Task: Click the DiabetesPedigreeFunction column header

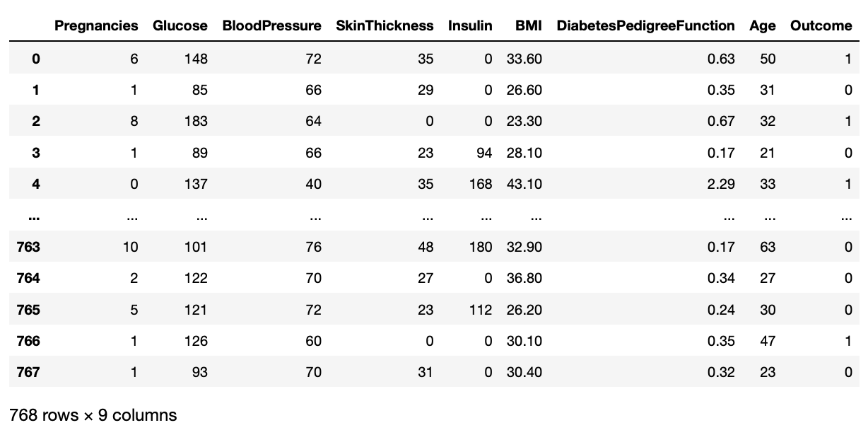Action: tap(645, 26)
